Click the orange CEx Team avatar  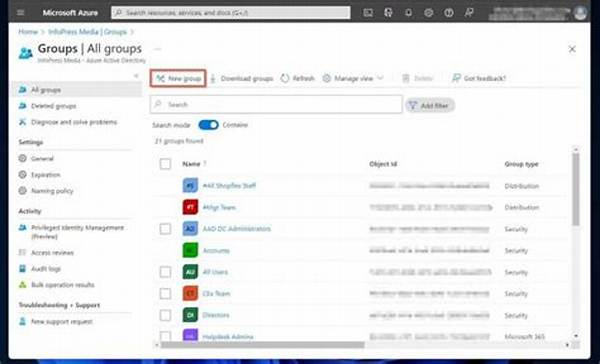(190, 294)
